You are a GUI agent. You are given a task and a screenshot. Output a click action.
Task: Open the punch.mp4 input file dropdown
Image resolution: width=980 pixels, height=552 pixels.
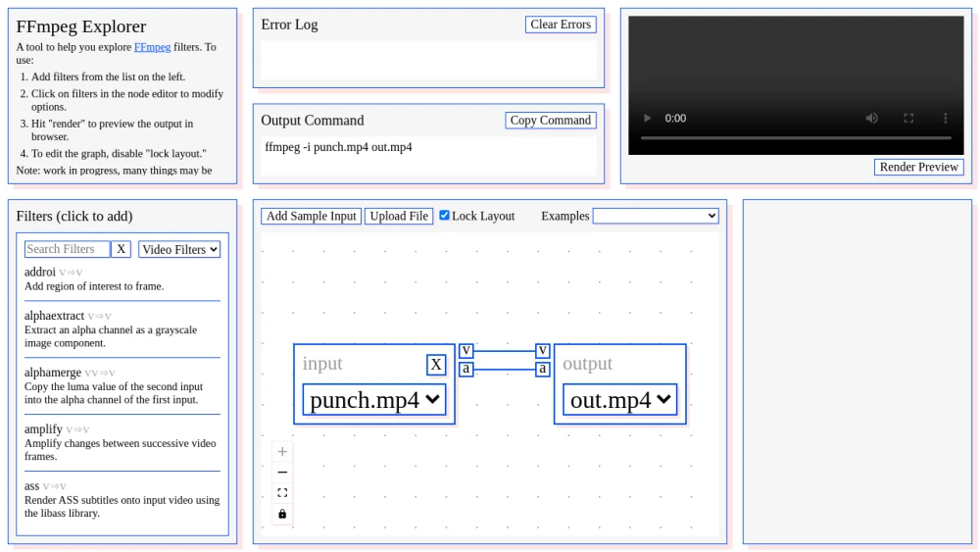click(x=374, y=399)
